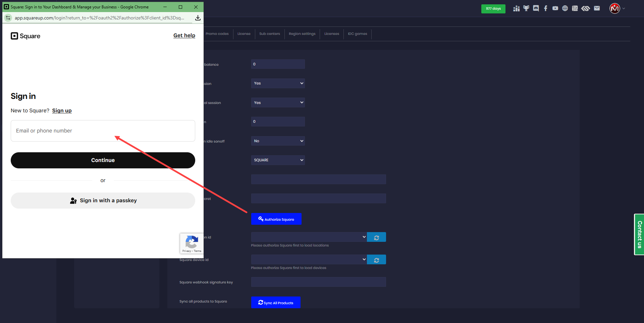Open the SQUARE payment provider dropdown
This screenshot has width=644, height=323.
tap(278, 160)
